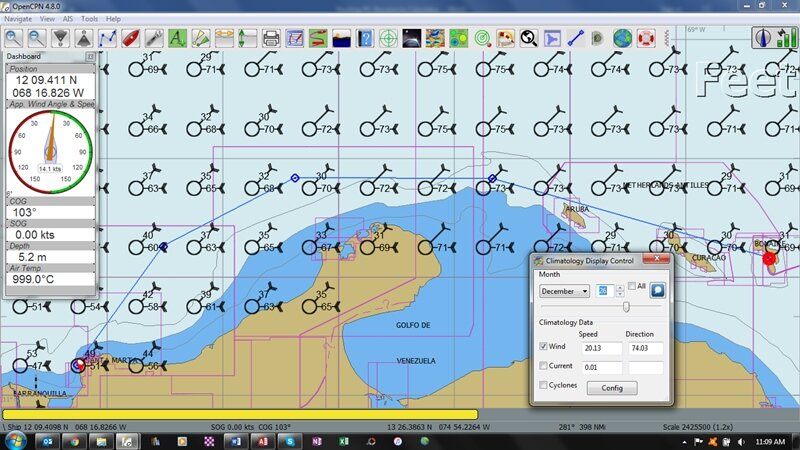
Task: Close the Dashboard panel via its corner button
Action: pyautogui.click(x=90, y=57)
